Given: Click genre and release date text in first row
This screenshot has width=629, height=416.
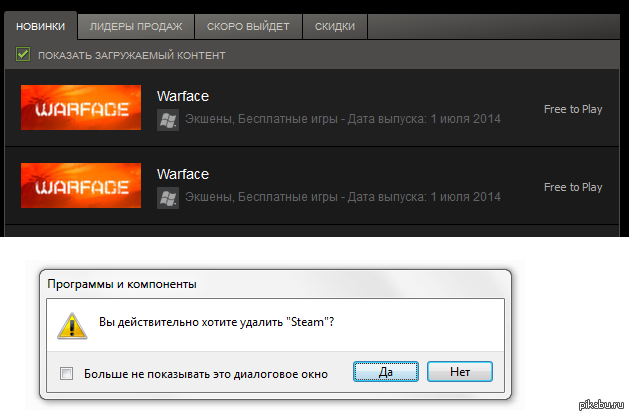Looking at the screenshot, I should pyautogui.click(x=342, y=120).
